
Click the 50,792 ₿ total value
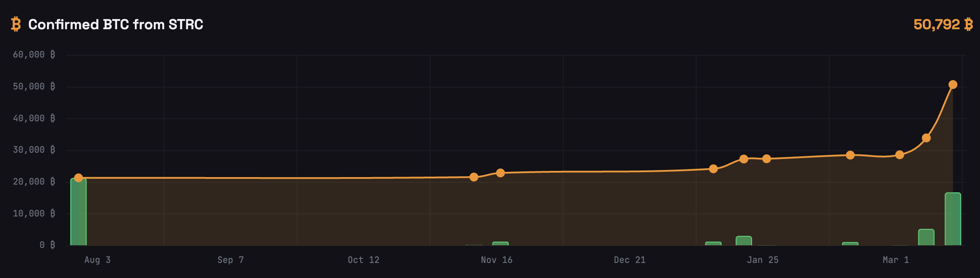pyautogui.click(x=943, y=24)
